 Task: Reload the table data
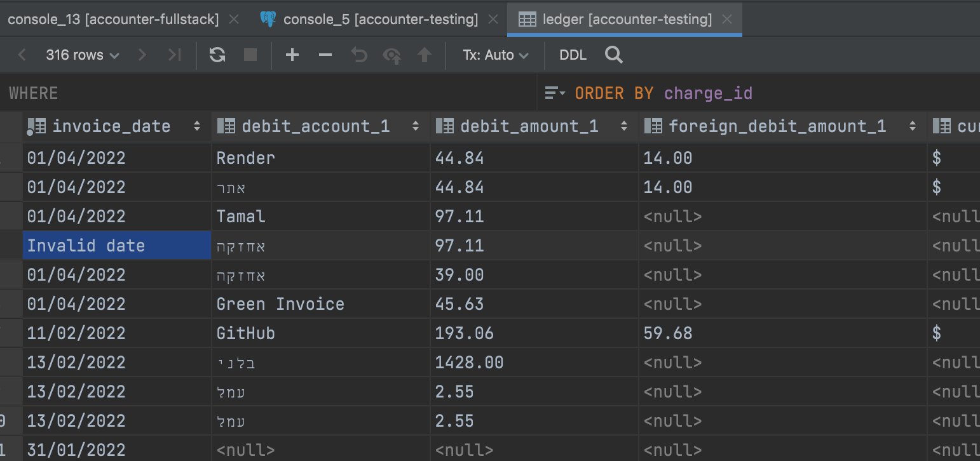click(217, 55)
